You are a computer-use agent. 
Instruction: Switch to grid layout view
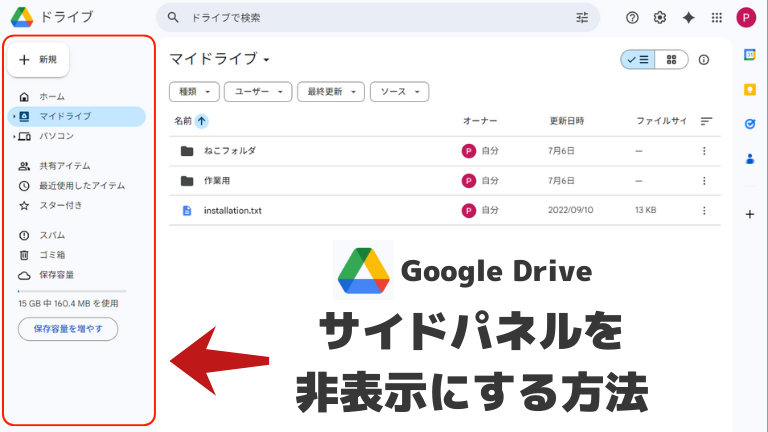tap(672, 60)
